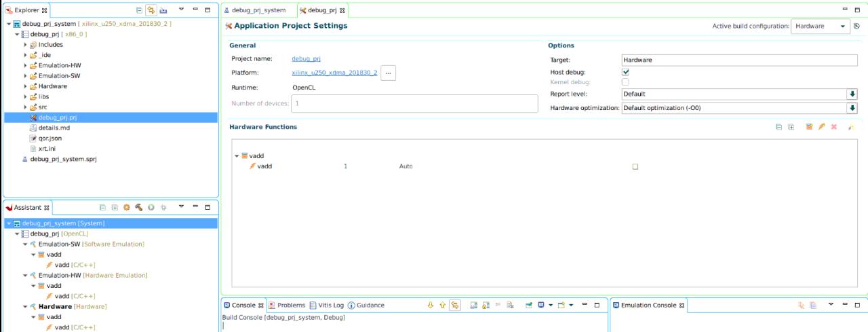Collapse Emulation-SW node in Assistant
The height and width of the screenshot is (332, 868).
[25, 244]
